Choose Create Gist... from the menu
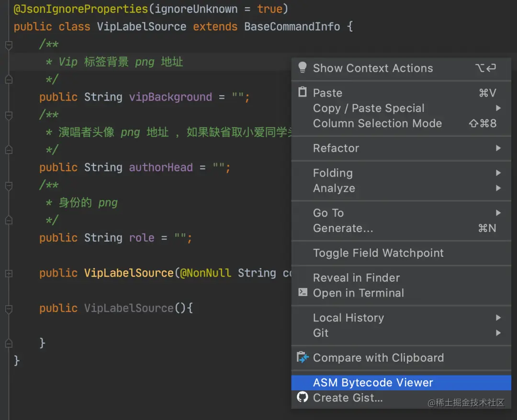The height and width of the screenshot is (420, 517). tap(401, 398)
